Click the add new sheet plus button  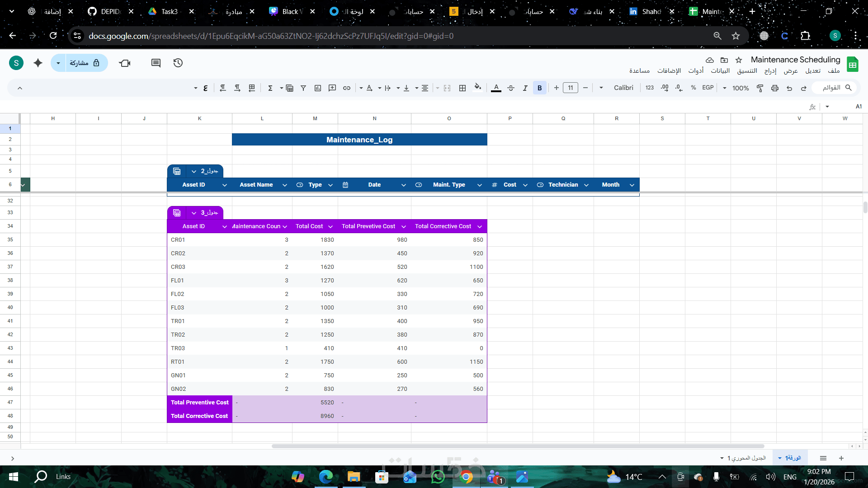click(x=841, y=458)
